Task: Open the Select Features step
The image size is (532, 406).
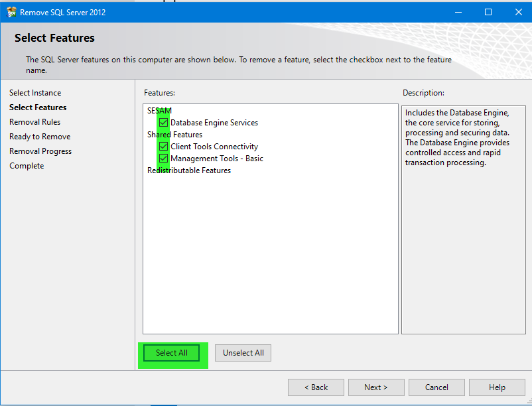Action: 38,107
